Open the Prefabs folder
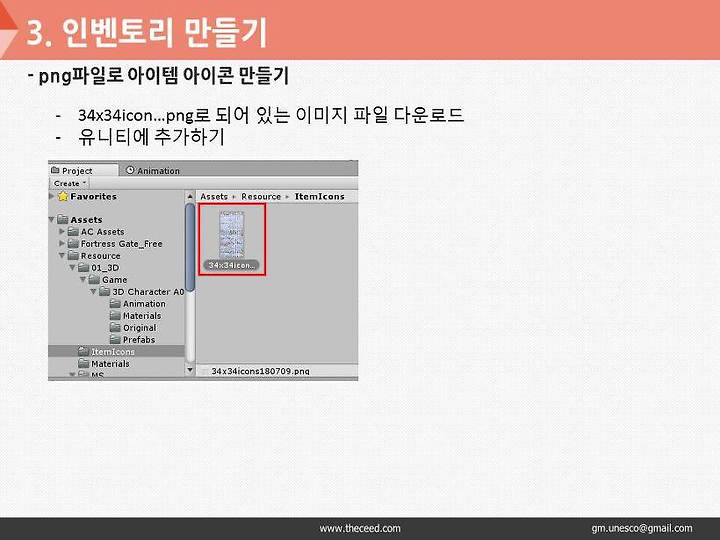Screen dimensions: 720x540 coord(133,339)
